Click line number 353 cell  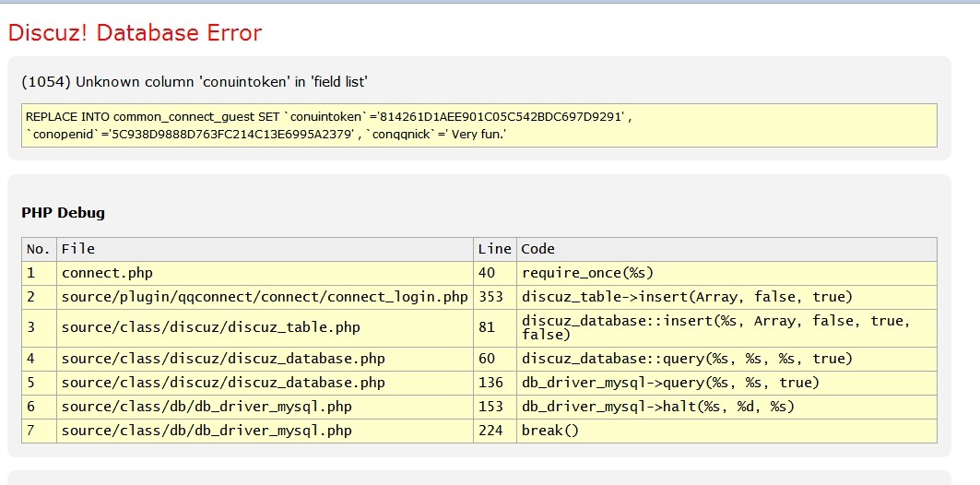491,297
